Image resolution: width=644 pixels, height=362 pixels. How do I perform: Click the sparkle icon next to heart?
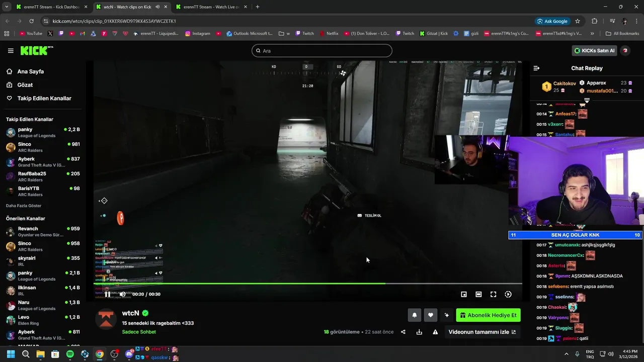(446, 315)
